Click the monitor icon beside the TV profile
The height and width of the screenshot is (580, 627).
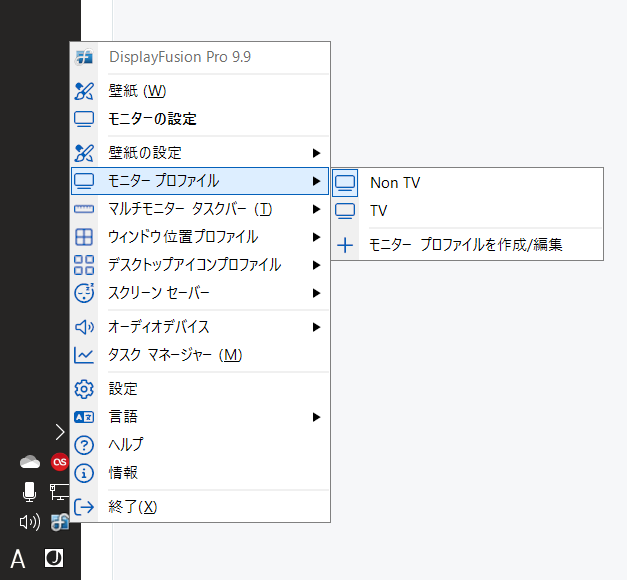(x=345, y=211)
